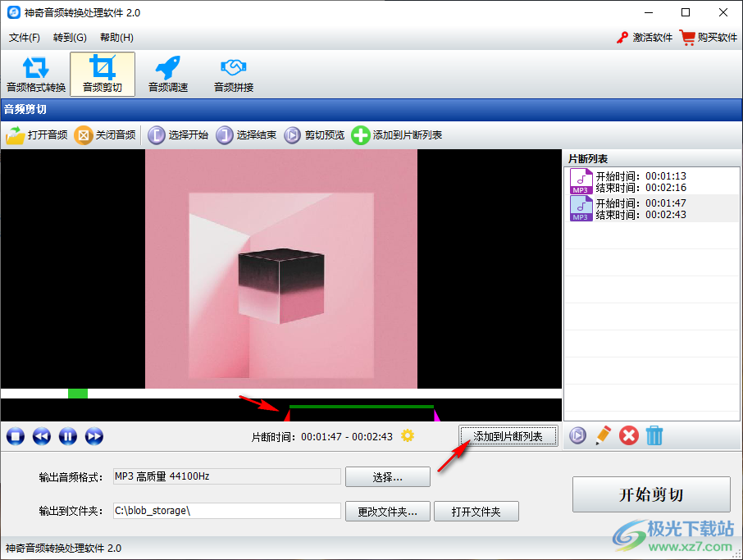Click 选择结束 toolbar button

tap(246, 135)
